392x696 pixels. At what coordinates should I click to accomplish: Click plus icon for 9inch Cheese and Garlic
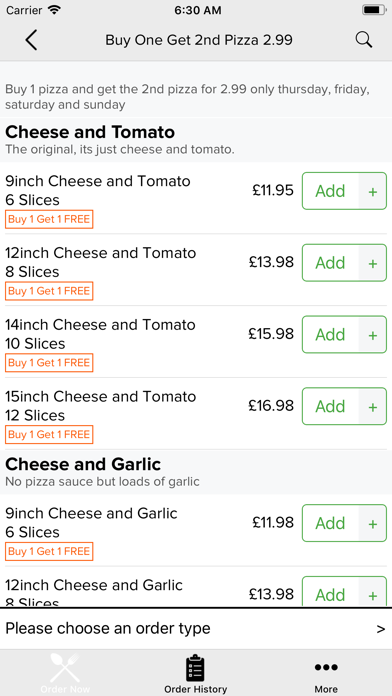tap(372, 524)
